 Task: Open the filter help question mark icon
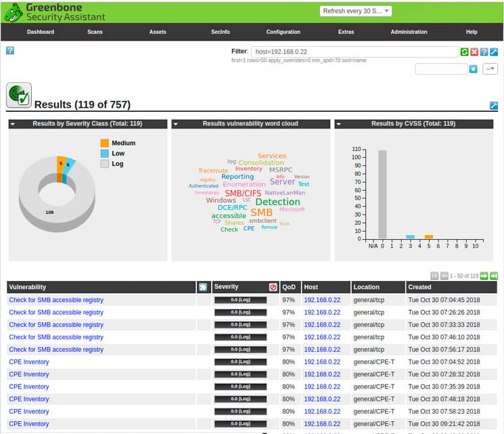point(484,52)
